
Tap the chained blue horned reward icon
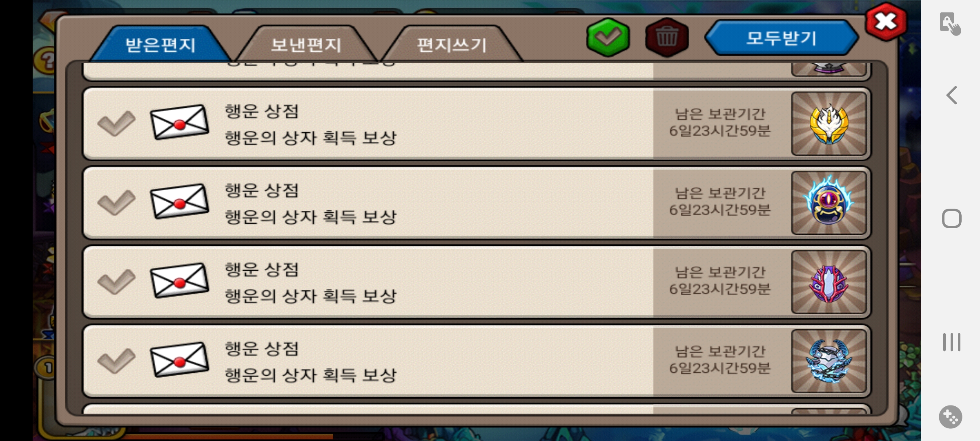[x=829, y=361]
